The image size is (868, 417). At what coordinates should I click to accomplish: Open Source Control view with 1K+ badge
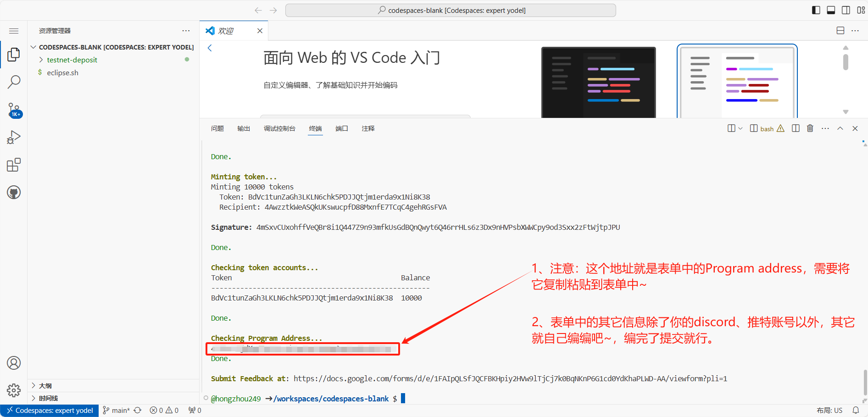[14, 110]
